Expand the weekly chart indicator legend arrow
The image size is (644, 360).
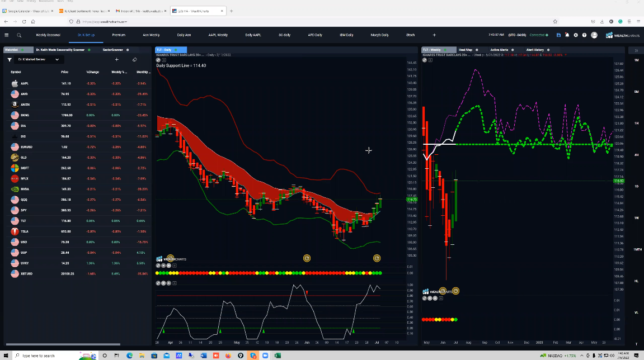point(430,60)
